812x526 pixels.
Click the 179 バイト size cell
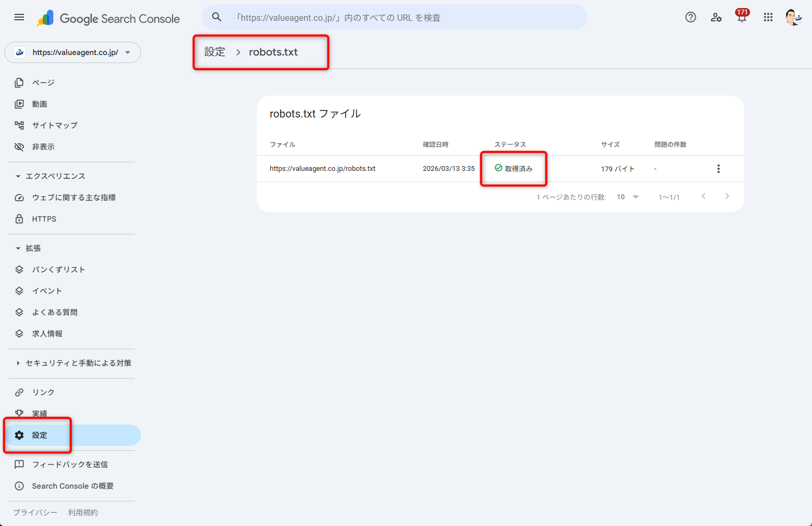coord(618,169)
